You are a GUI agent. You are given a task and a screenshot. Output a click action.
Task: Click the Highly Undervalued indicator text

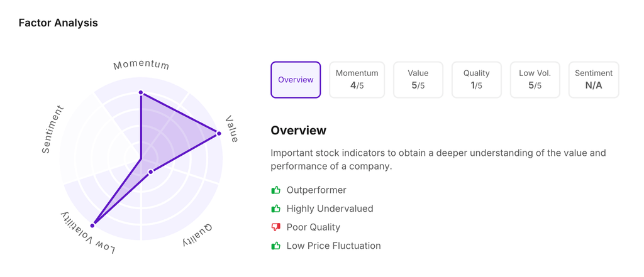pyautogui.click(x=330, y=209)
